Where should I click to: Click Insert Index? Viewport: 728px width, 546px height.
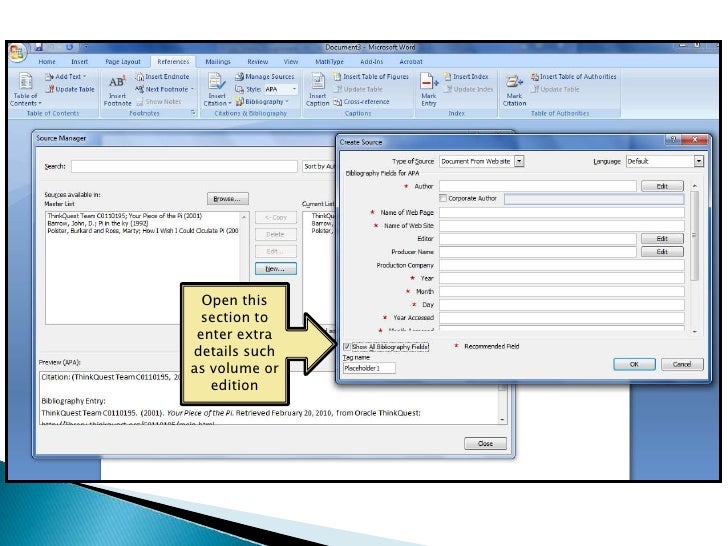click(x=466, y=77)
